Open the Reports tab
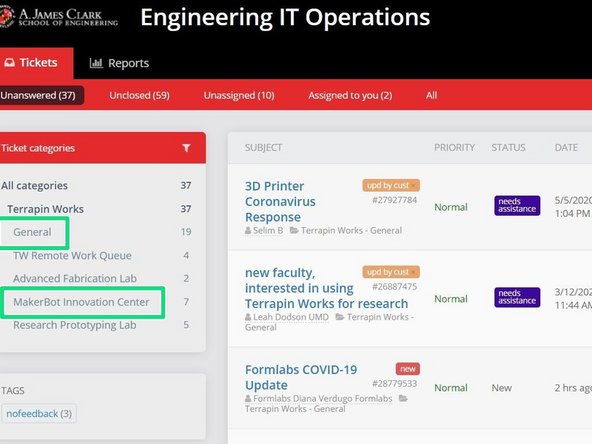The image size is (592, 444). [119, 63]
